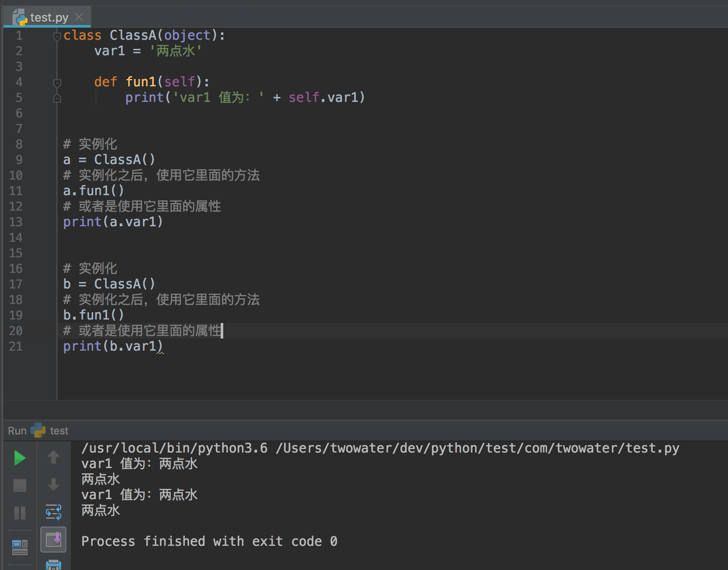Click the up arrow in Run panel
Viewport: 728px width, 570px height.
54,457
